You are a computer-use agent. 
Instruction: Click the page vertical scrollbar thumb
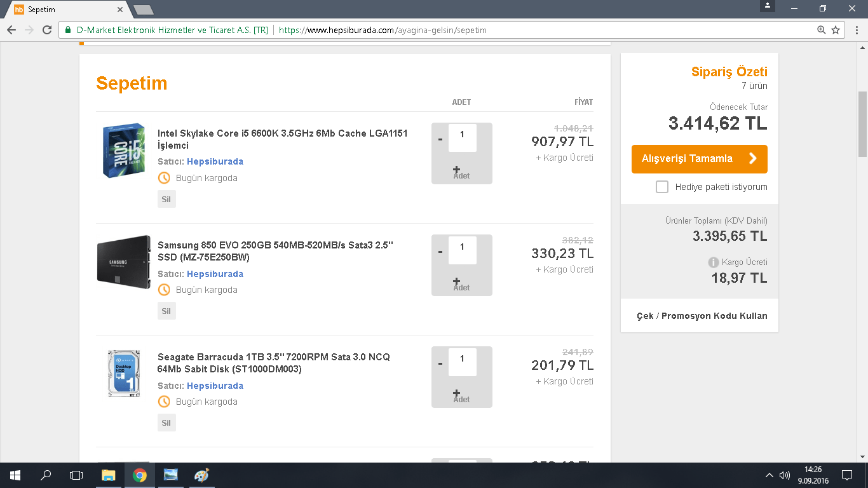click(862, 124)
